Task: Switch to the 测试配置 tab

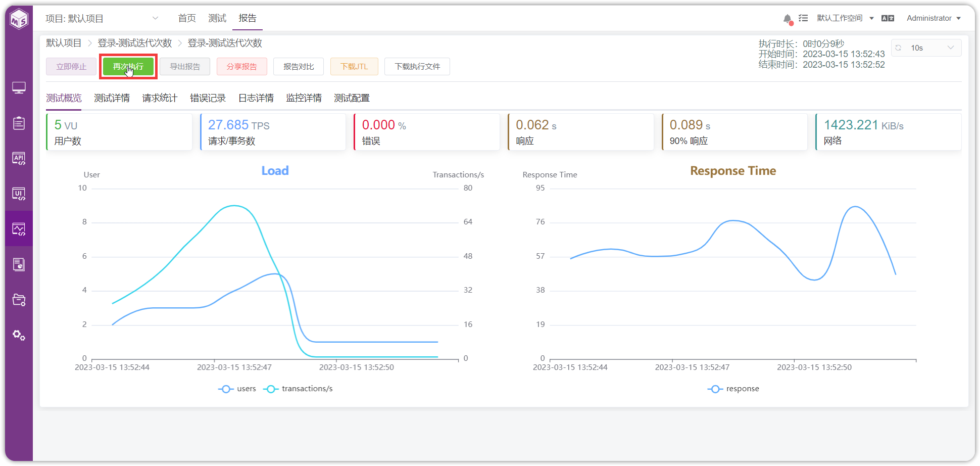Action: (352, 98)
